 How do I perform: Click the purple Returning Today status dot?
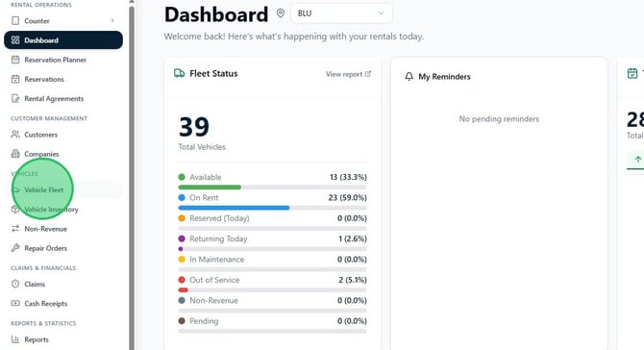pyautogui.click(x=182, y=238)
